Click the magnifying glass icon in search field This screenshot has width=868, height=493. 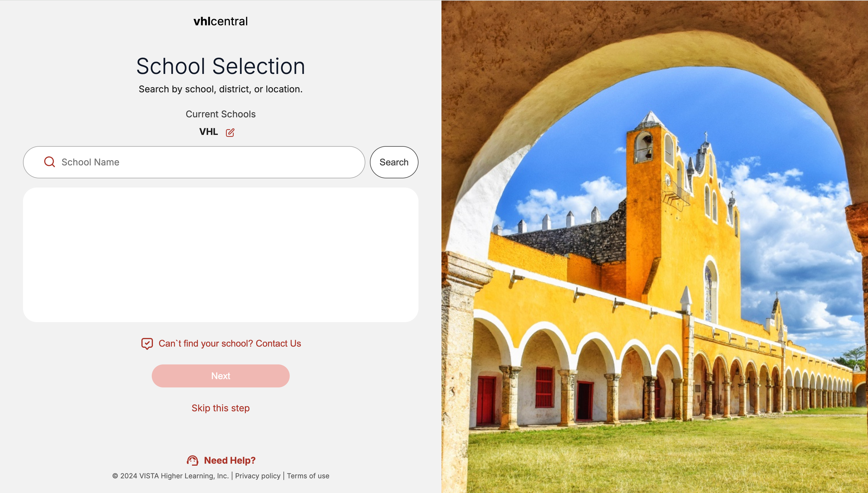[x=49, y=162]
